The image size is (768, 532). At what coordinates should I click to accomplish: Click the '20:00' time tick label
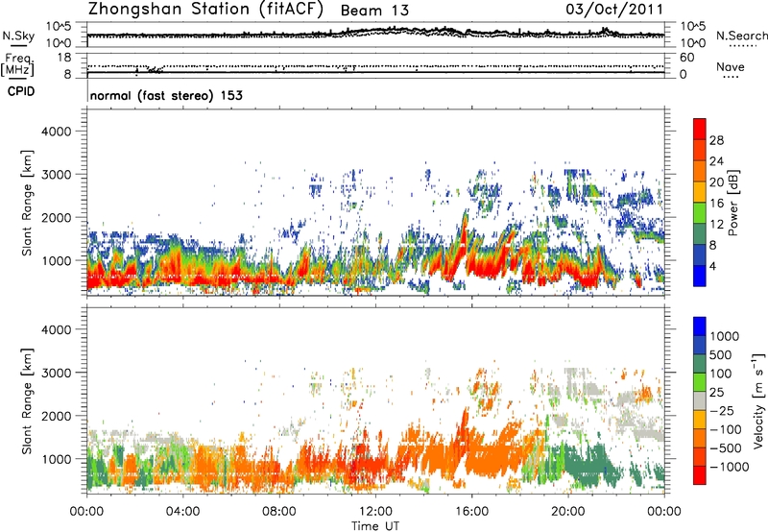568,512
